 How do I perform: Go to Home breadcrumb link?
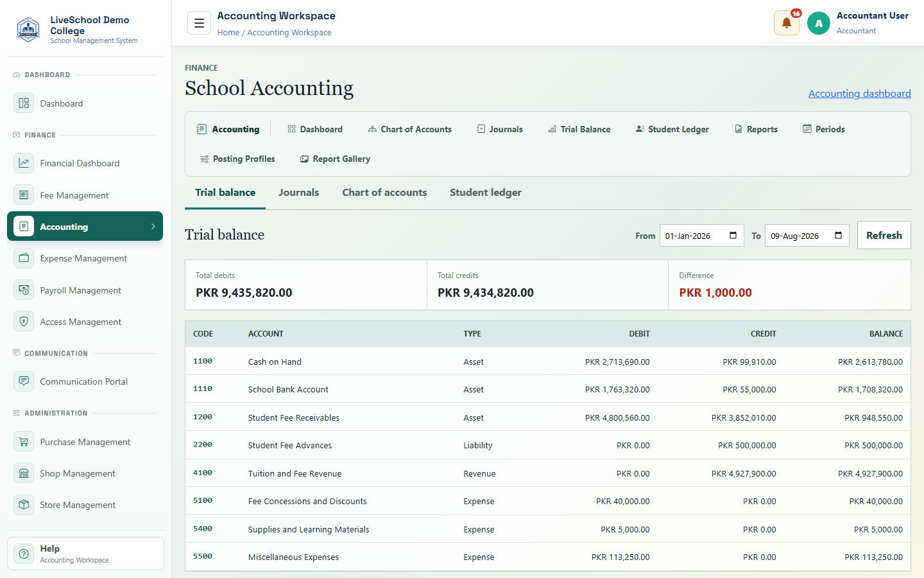(228, 33)
